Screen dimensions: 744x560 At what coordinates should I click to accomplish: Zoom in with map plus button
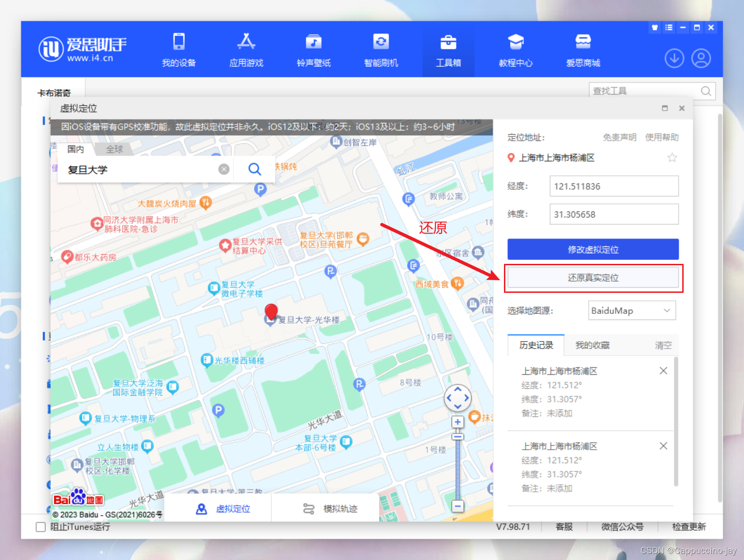click(x=458, y=422)
